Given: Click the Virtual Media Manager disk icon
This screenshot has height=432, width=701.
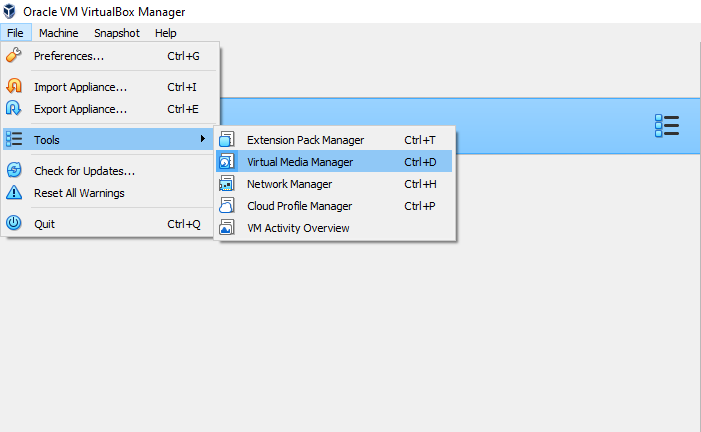Looking at the screenshot, I should [227, 161].
